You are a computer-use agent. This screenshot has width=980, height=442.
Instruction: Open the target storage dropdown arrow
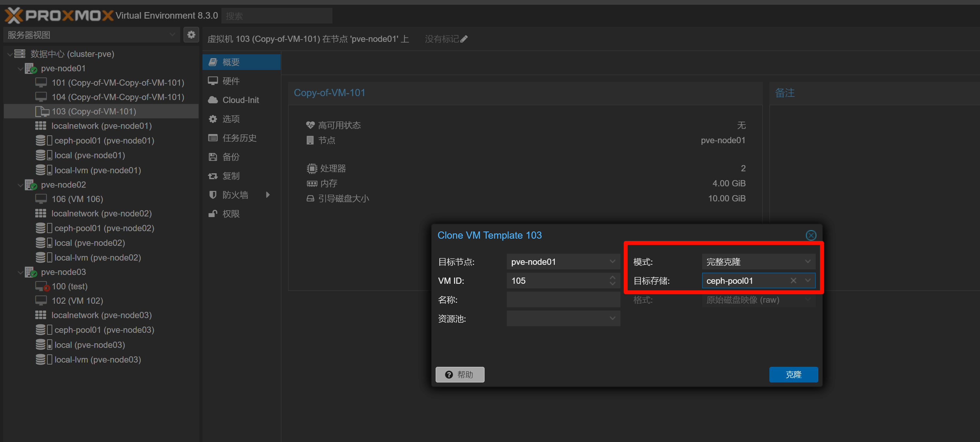click(x=808, y=280)
